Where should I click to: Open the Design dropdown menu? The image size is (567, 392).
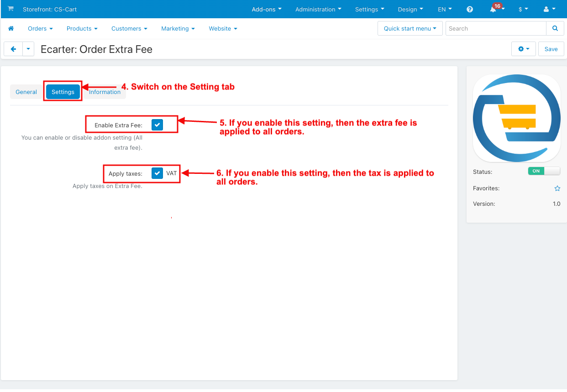(x=410, y=9)
